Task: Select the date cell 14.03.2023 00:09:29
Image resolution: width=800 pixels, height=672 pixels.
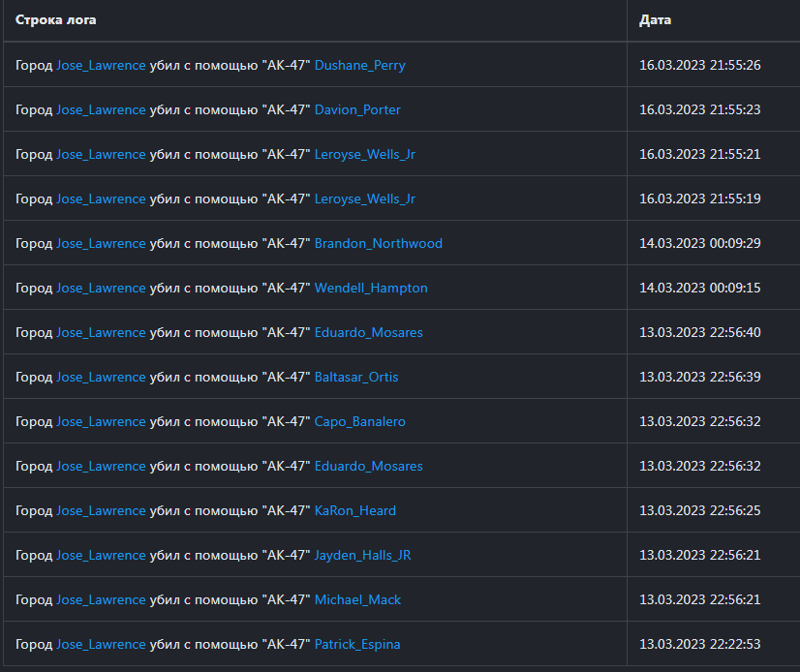Action: pos(699,244)
